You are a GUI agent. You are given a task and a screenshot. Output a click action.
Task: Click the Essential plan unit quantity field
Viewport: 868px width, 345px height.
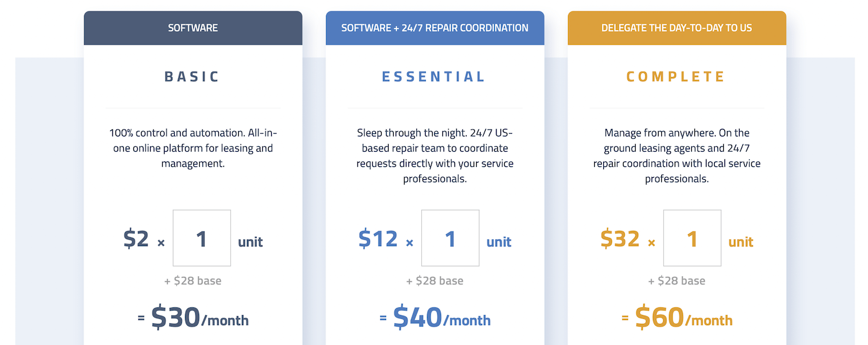pyautogui.click(x=450, y=238)
